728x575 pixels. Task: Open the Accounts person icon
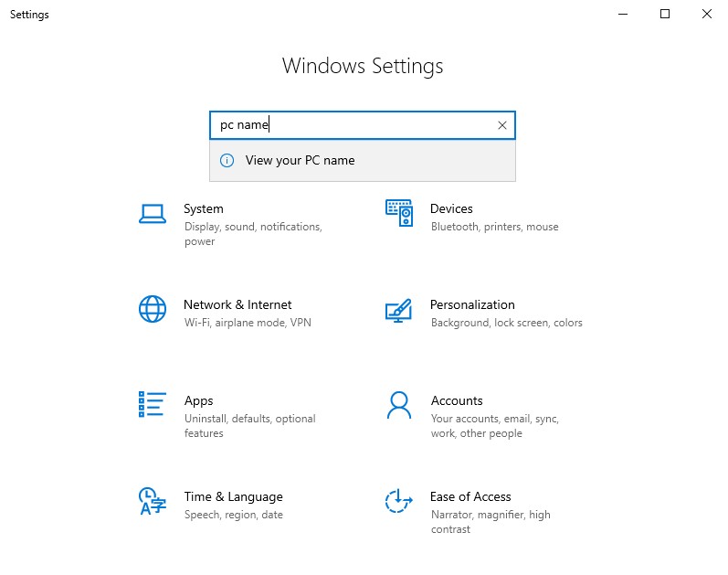click(x=399, y=405)
